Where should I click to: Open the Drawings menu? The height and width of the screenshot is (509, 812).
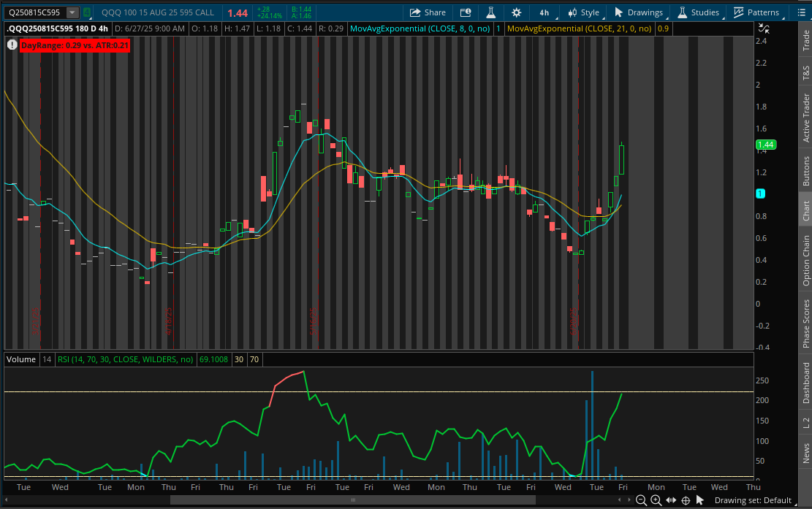click(639, 12)
